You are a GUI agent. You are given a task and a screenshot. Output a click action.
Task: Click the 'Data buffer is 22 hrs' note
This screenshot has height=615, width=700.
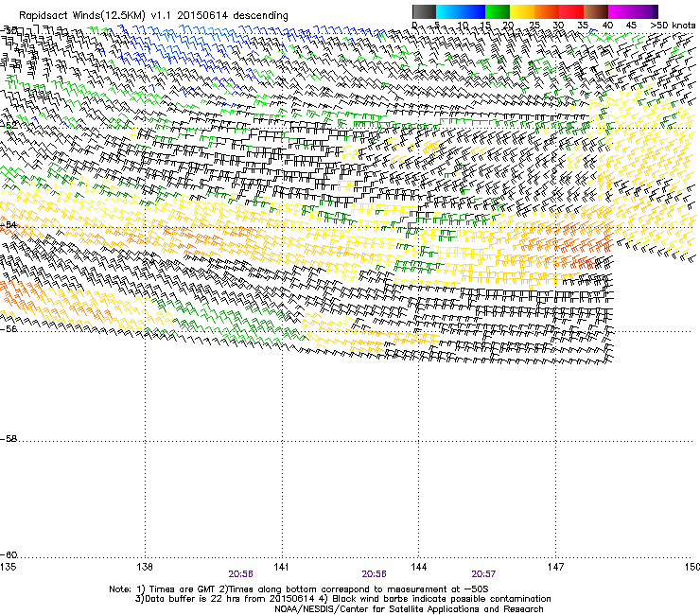342,599
